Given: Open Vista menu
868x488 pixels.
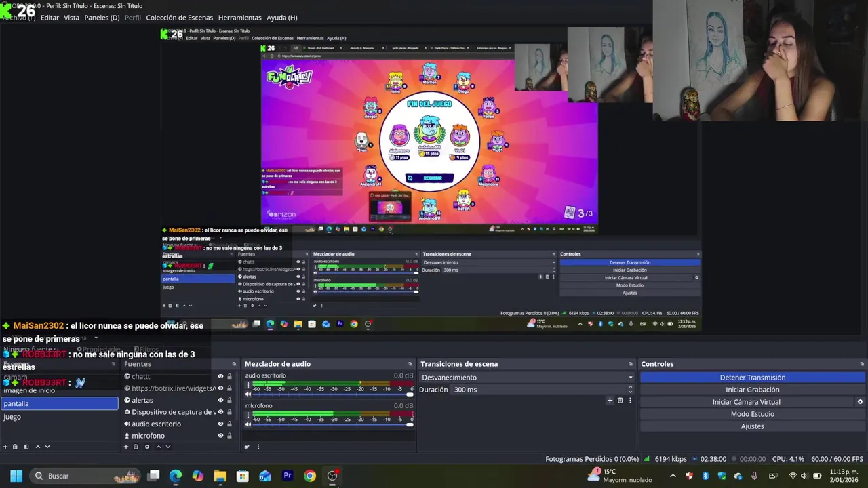Looking at the screenshot, I should (x=71, y=18).
